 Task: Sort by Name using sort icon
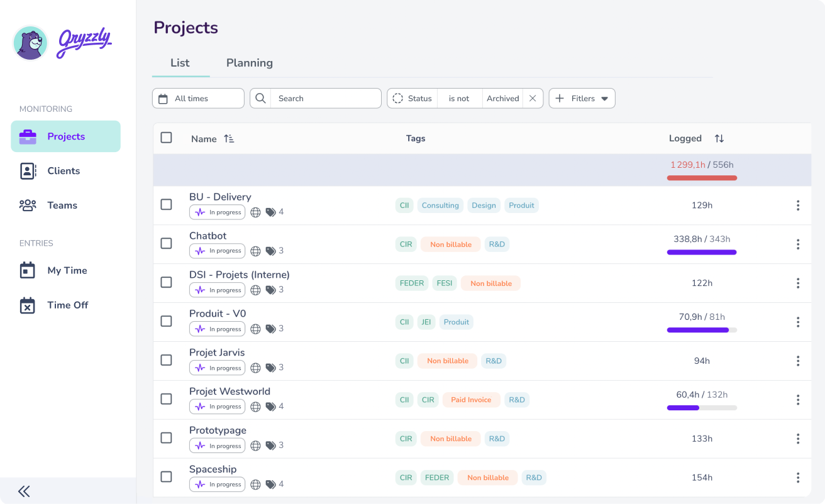click(x=229, y=139)
